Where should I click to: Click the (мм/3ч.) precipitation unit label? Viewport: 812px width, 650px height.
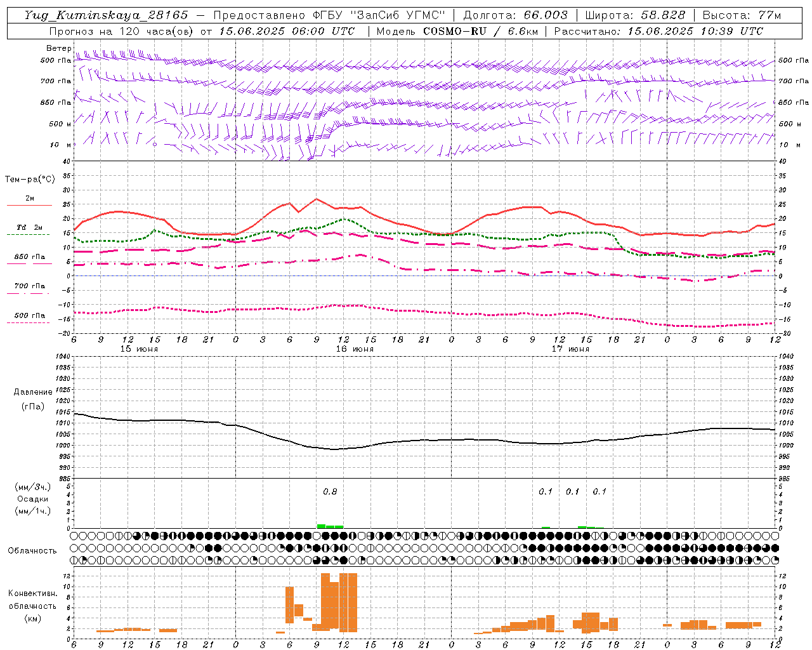33,487
